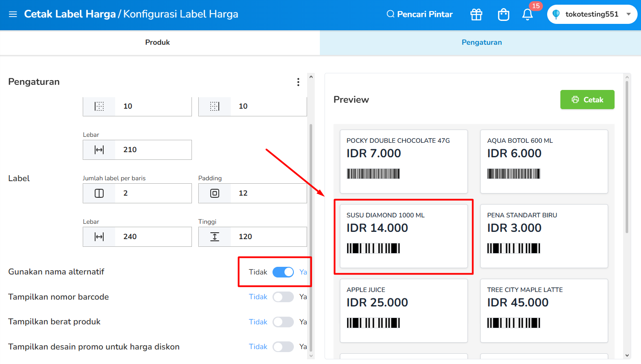The image size is (641, 364).
Task: Click the Preview heading text
Action: (x=351, y=99)
